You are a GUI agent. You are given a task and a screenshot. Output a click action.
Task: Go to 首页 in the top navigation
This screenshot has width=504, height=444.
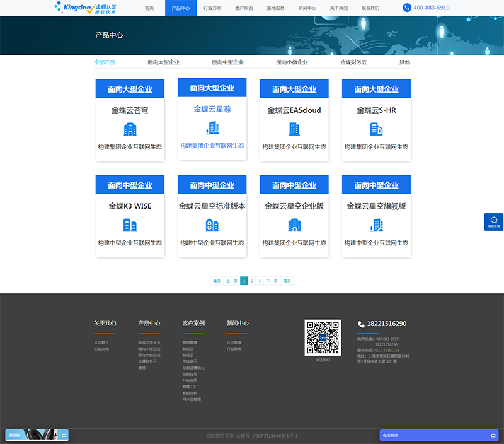[149, 8]
